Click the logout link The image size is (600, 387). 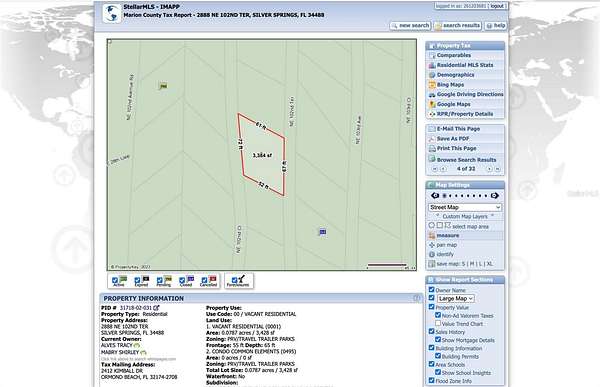point(497,6)
